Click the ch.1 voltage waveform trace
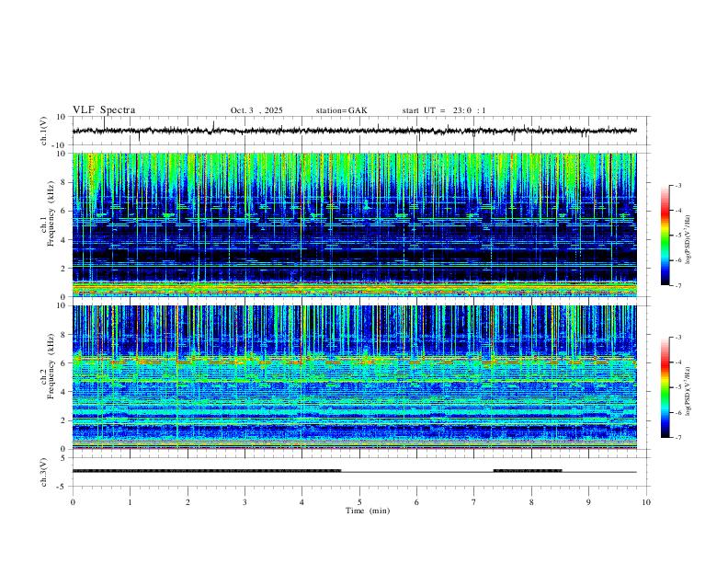The height and width of the screenshot is (563, 728). 354,131
